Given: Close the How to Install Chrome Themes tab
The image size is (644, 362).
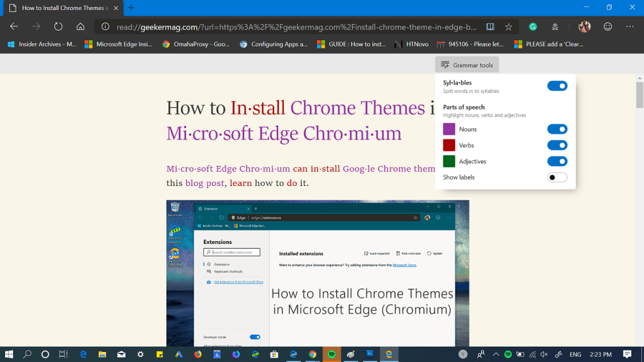Looking at the screenshot, I should (x=116, y=8).
